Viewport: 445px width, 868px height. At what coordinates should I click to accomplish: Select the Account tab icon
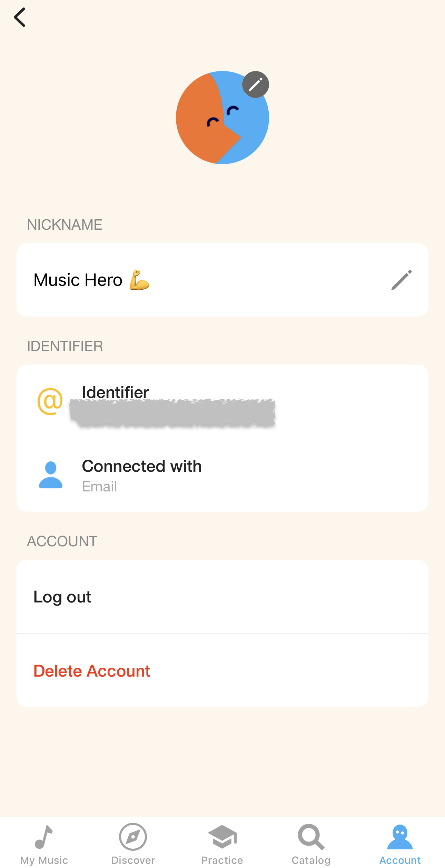(400, 837)
